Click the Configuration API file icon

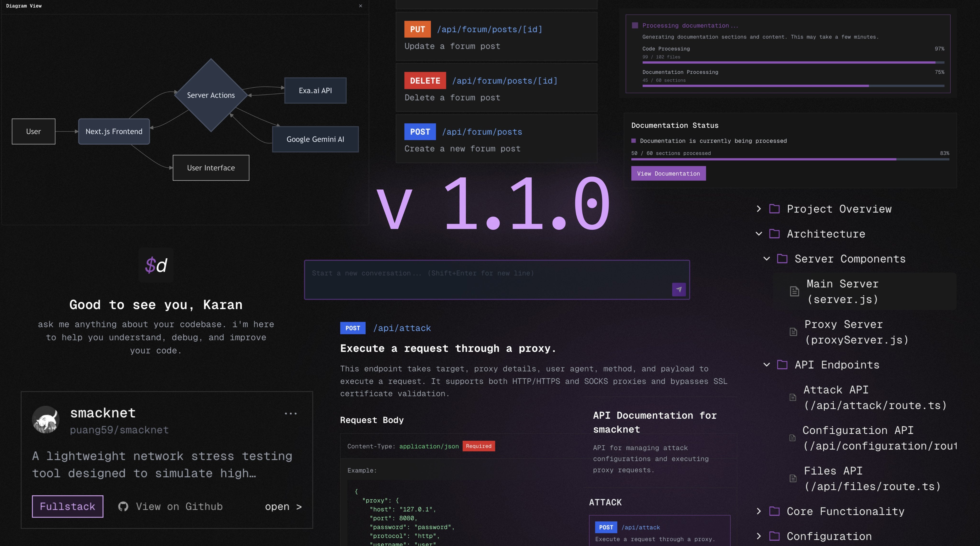click(792, 438)
